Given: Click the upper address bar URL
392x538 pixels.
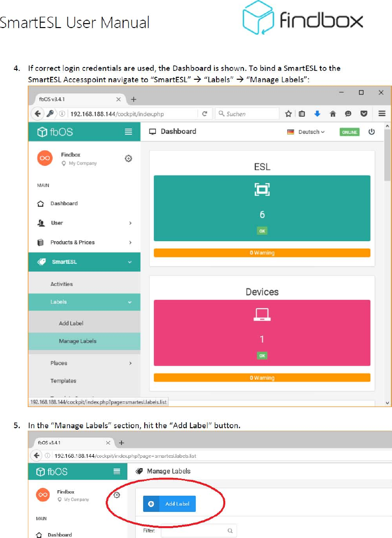Looking at the screenshot, I should click(x=117, y=114).
